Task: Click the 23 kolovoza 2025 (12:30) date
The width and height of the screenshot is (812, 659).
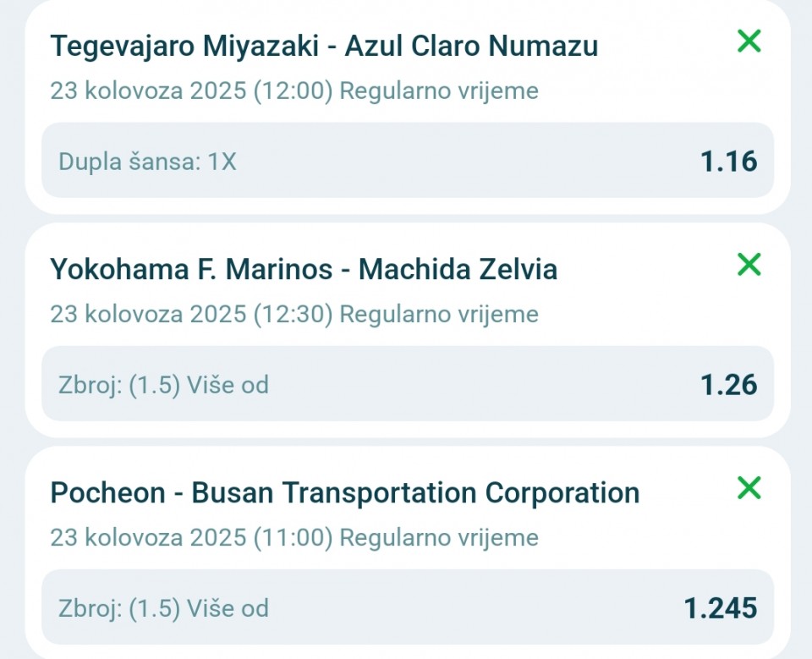Action: pyautogui.click(x=191, y=314)
